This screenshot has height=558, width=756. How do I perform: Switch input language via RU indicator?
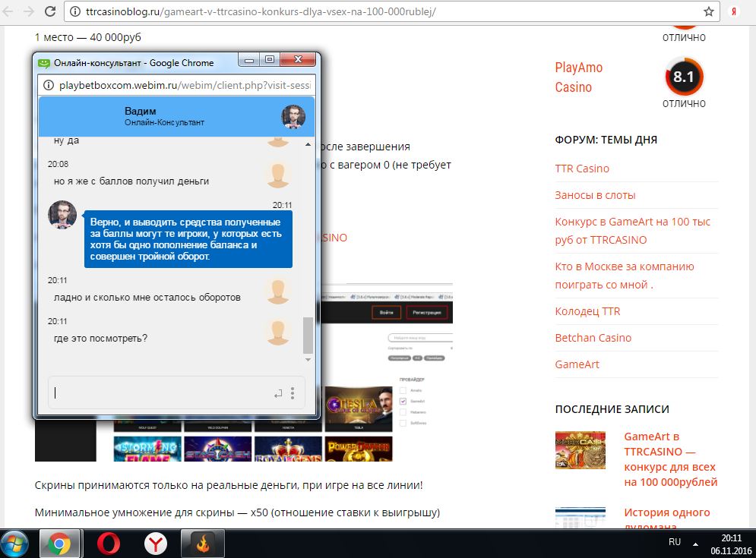675,542
